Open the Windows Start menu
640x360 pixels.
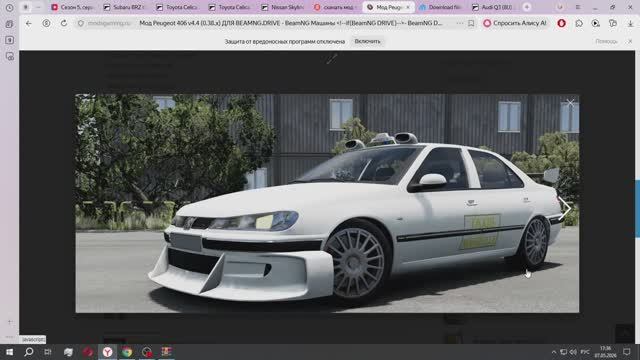(x=9, y=352)
